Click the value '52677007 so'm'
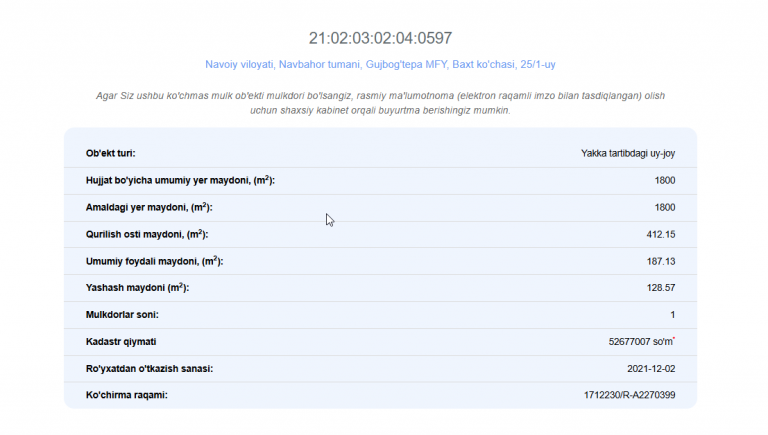768x435 pixels. point(642,341)
